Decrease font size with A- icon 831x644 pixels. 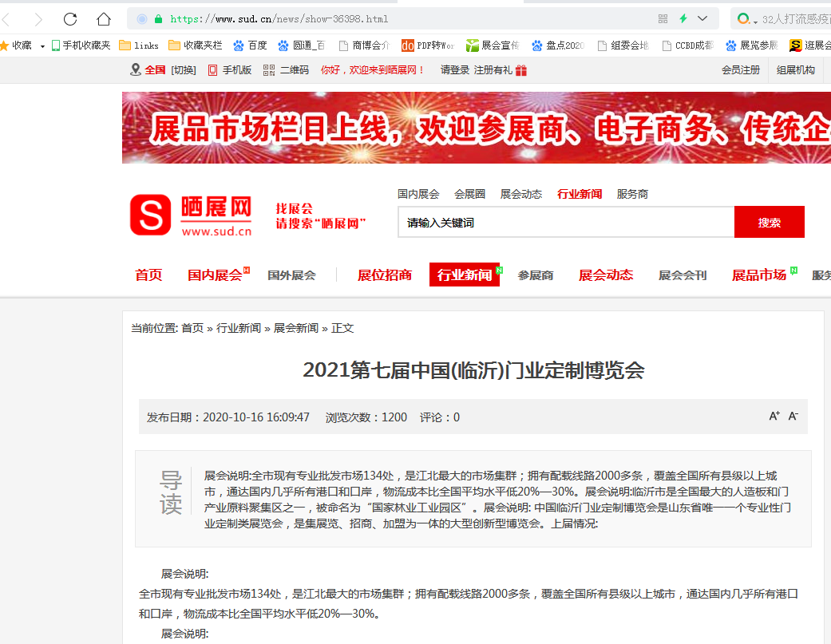(x=793, y=417)
